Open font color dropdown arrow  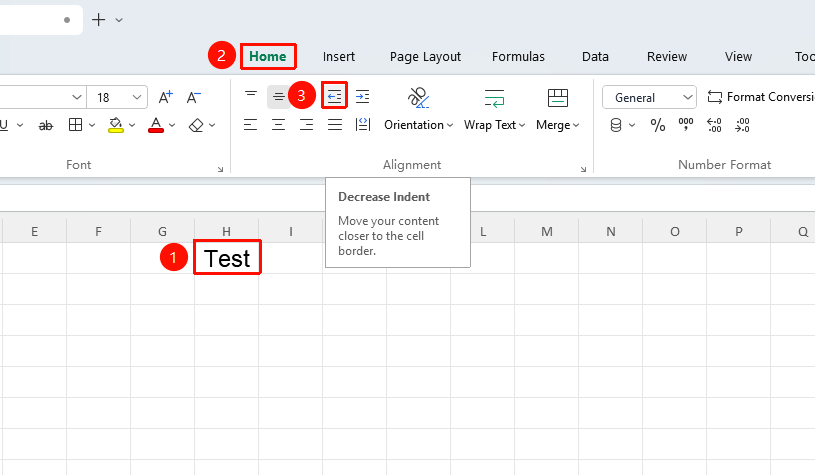[x=172, y=125]
